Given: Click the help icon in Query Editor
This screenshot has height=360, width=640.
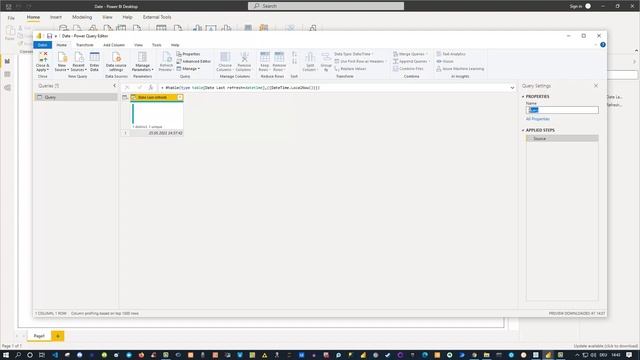Looking at the screenshot, I should 602,45.
